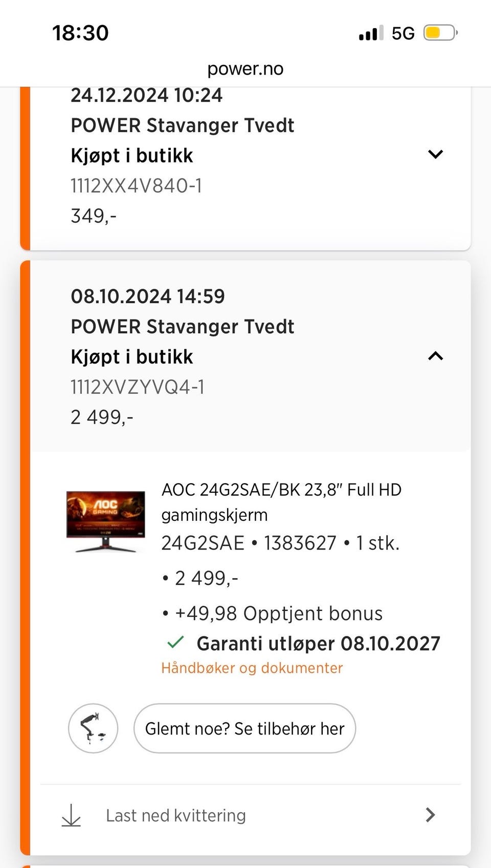This screenshot has width=491, height=868.
Task: Tap the power.no address bar
Action: 245,68
